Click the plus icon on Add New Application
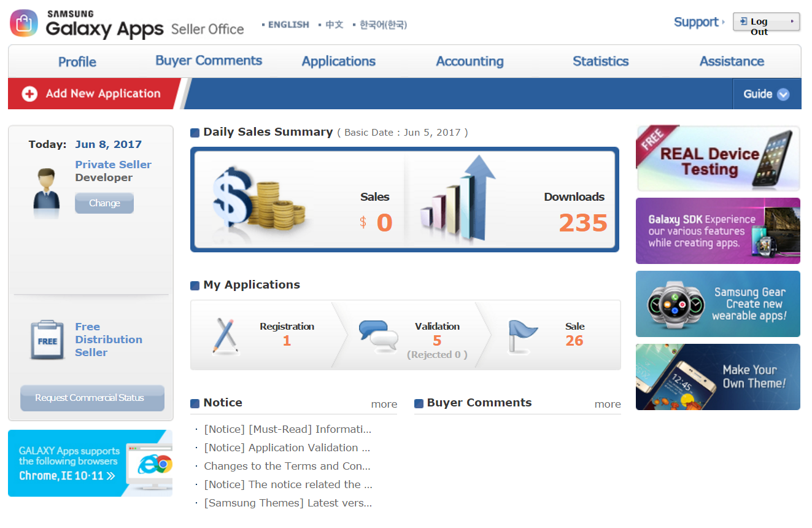 click(29, 94)
